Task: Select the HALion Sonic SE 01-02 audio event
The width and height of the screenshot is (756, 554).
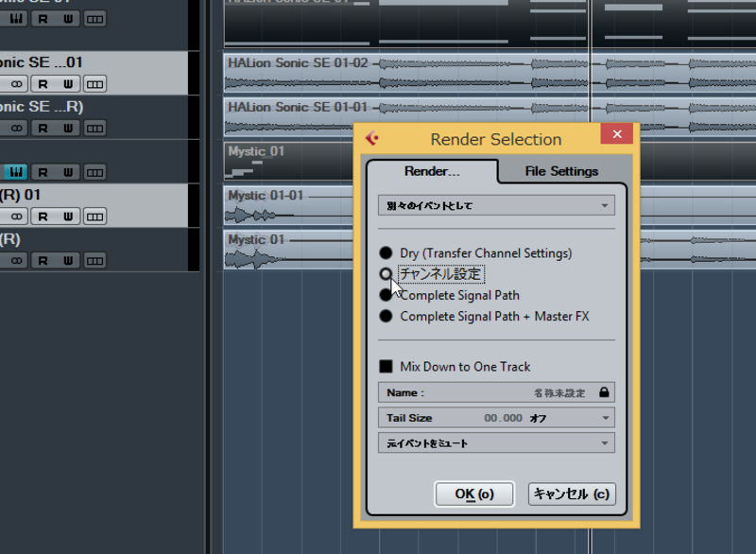Action: (490, 73)
